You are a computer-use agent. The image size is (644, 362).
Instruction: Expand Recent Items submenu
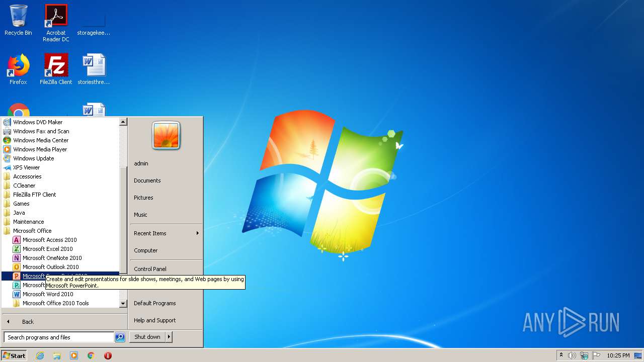166,233
